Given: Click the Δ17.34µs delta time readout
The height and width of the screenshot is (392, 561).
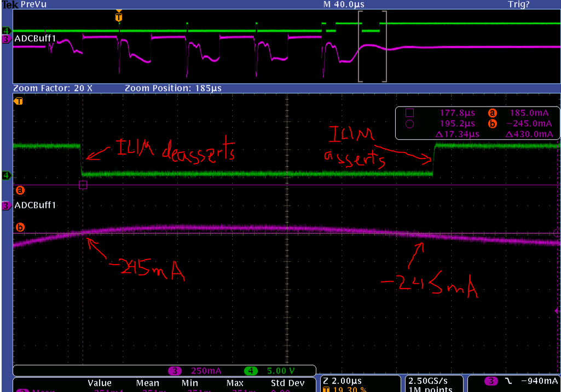Looking at the screenshot, I should point(457,134).
